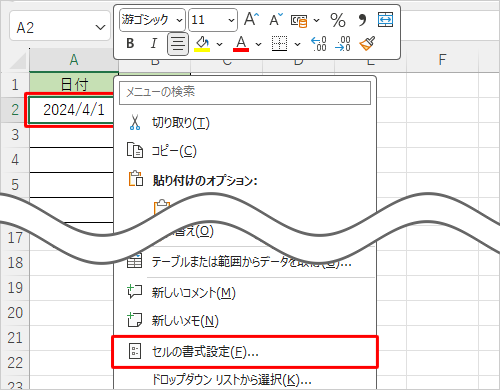Select row 19 header
This screenshot has width=500, height=390.
coord(15,288)
